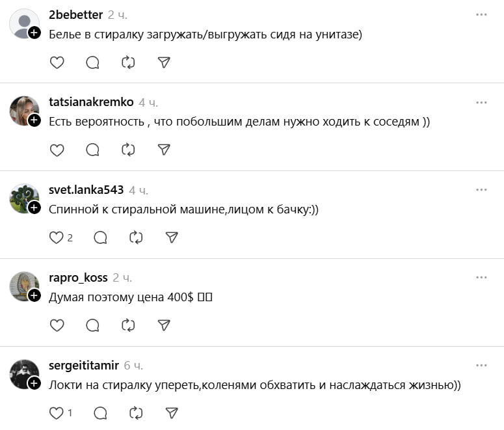The width and height of the screenshot is (504, 430).
Task: Open more options for svet.lanka543's comment
Action: 481,190
